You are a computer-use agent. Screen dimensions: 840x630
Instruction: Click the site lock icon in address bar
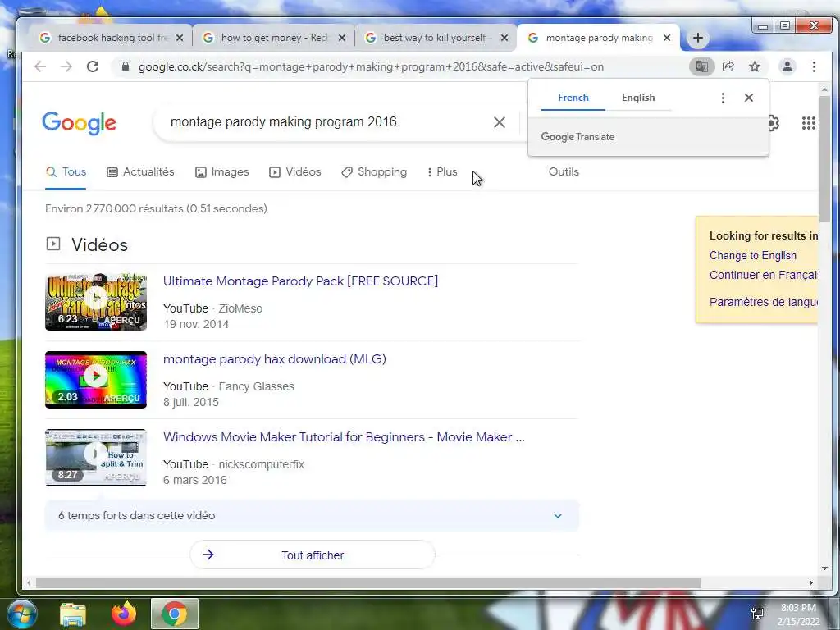click(126, 66)
